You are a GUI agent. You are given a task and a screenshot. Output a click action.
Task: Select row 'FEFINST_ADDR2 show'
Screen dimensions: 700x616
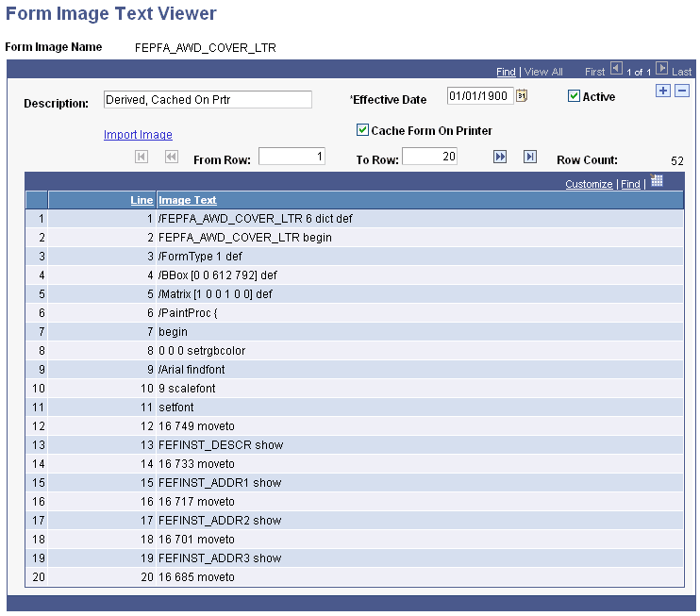[x=355, y=521]
